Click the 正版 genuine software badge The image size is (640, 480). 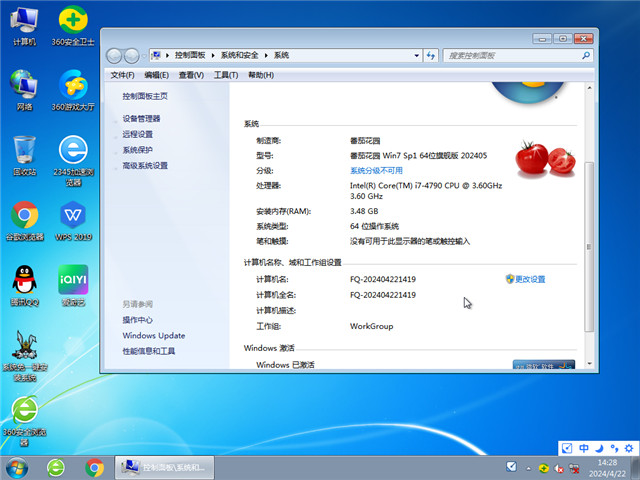(x=544, y=364)
